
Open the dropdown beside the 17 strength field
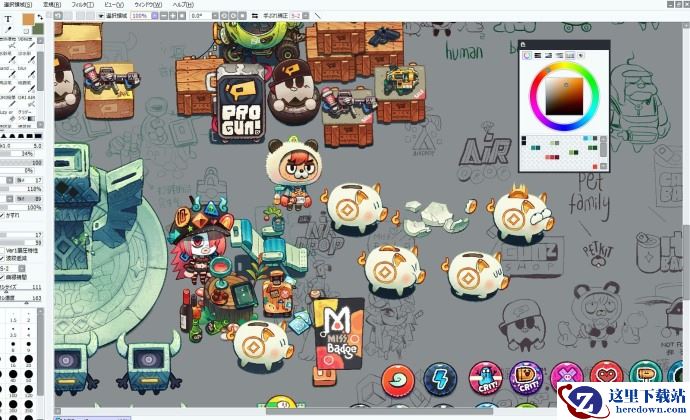[x=10, y=180]
